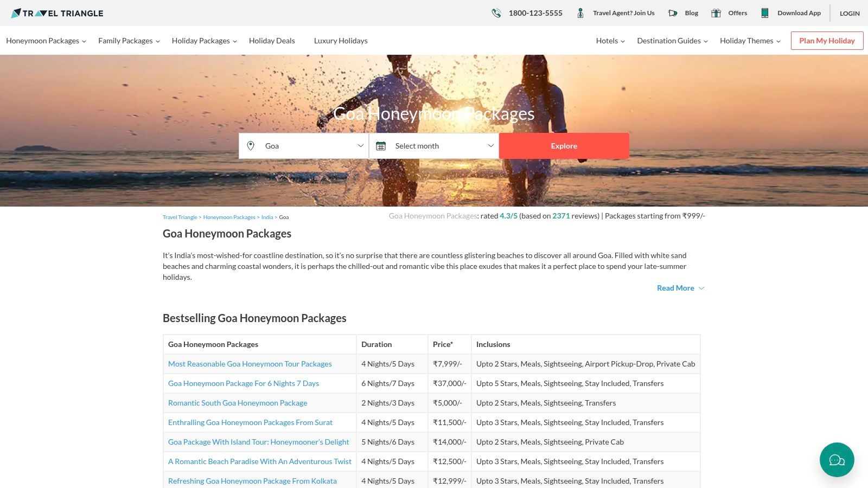This screenshot has width=868, height=488.
Task: Click the Offers gift icon
Action: pyautogui.click(x=716, y=13)
